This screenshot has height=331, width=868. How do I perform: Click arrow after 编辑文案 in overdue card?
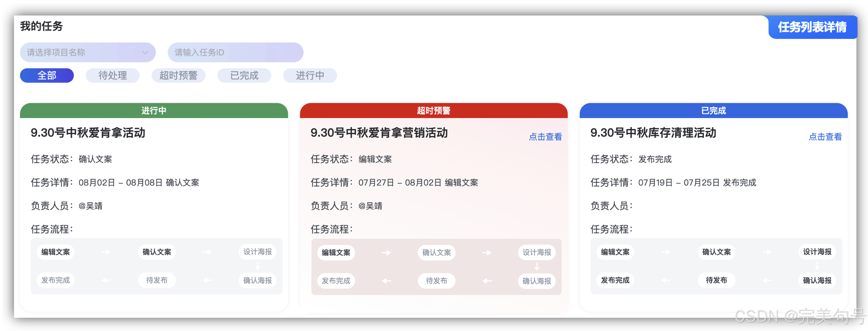386,252
